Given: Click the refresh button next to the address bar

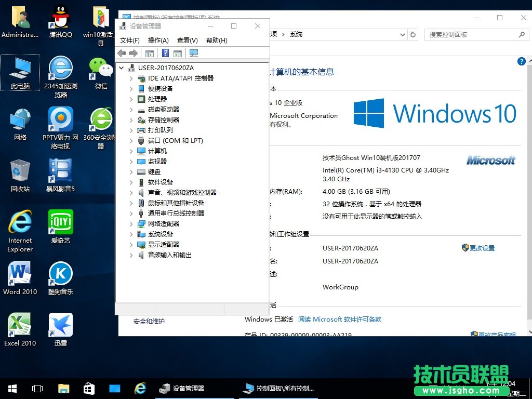Looking at the screenshot, I should point(413,35).
